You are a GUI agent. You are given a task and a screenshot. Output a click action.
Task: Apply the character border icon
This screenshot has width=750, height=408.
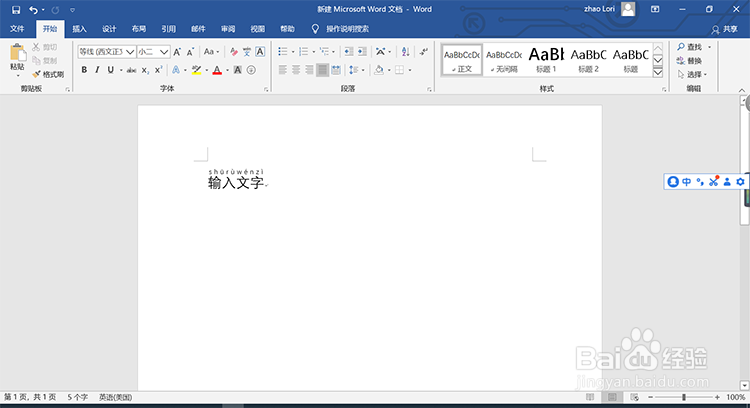point(260,52)
